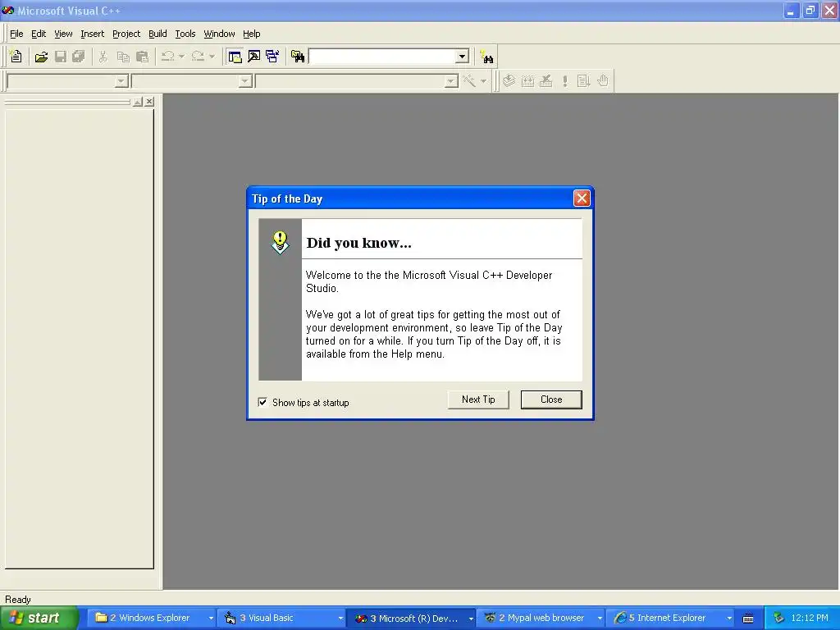
Task: Click the Build icon in Build toolbar
Action: coord(527,81)
